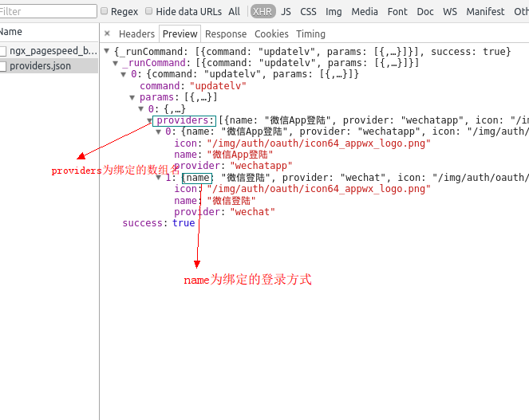Open the Response tab
This screenshot has width=529, height=420.
[226, 34]
